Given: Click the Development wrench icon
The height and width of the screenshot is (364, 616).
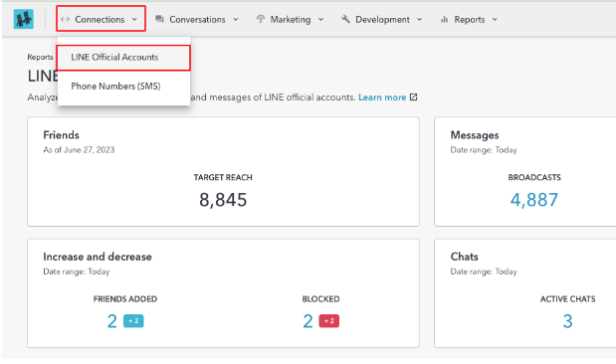Looking at the screenshot, I should [345, 19].
